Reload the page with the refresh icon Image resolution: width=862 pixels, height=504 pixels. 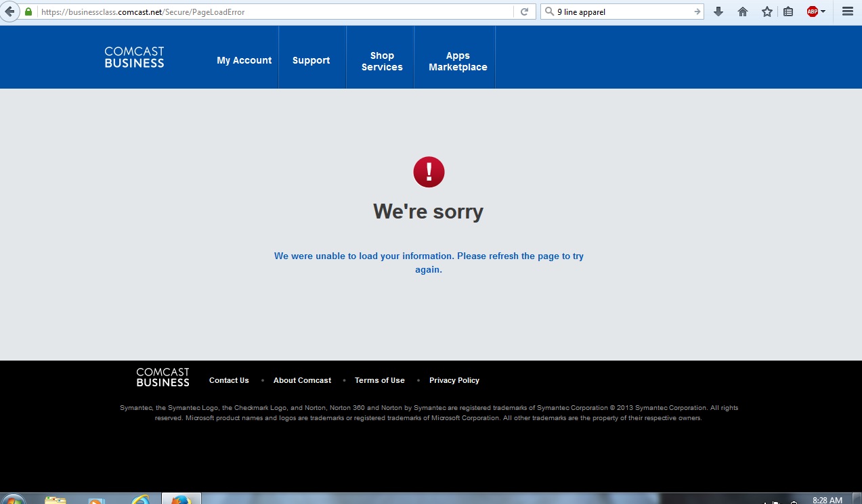[x=524, y=12]
